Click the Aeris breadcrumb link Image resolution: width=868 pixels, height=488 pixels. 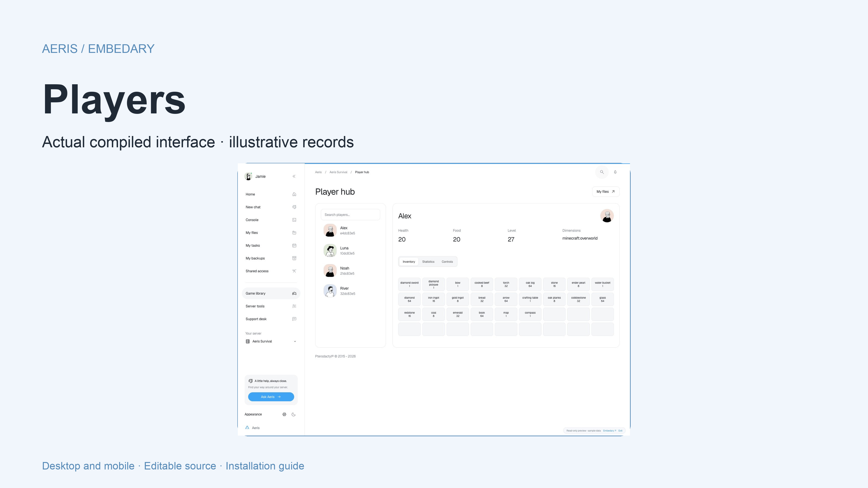click(x=318, y=172)
